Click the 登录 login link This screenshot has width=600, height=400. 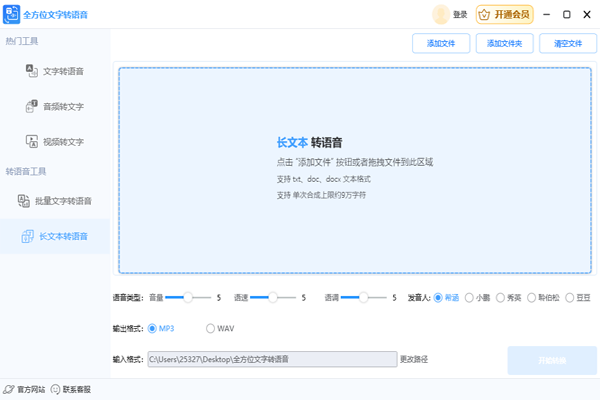(460, 15)
